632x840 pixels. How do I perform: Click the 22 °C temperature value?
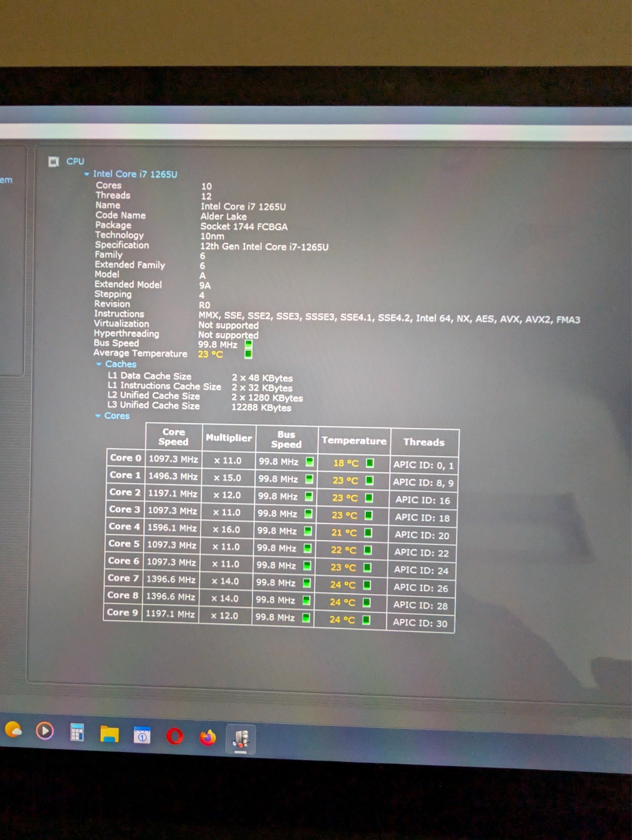pyautogui.click(x=343, y=550)
